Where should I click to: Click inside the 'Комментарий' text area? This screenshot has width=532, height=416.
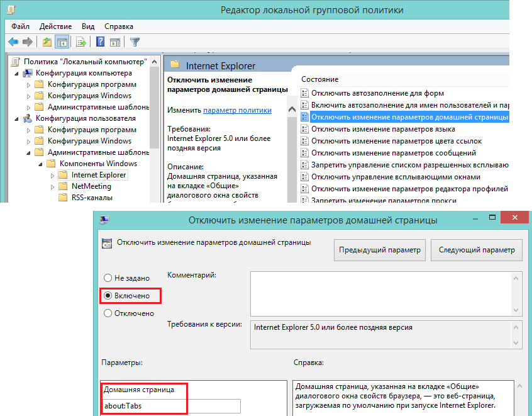click(381, 294)
